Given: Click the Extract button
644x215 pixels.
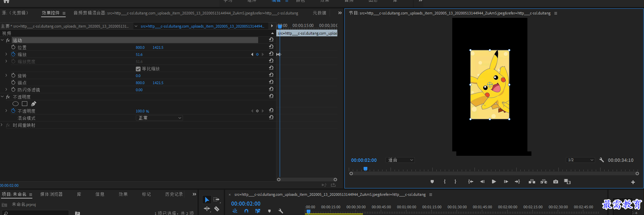Looking at the screenshot, I should click(x=544, y=182).
